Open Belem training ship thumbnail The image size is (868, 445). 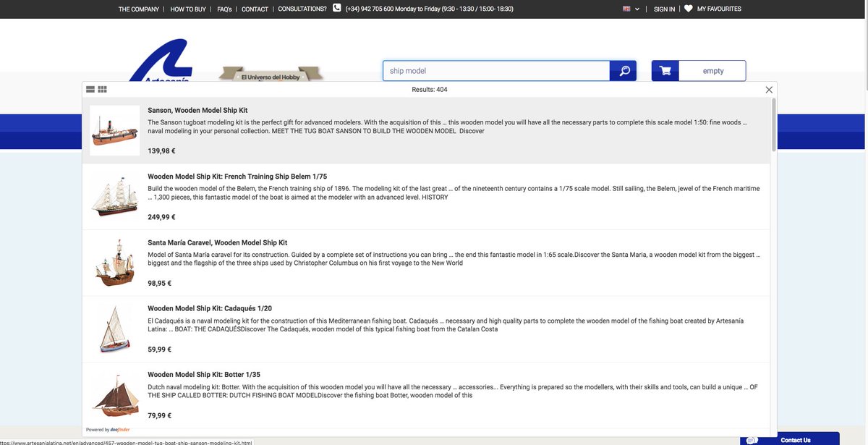[x=114, y=197]
